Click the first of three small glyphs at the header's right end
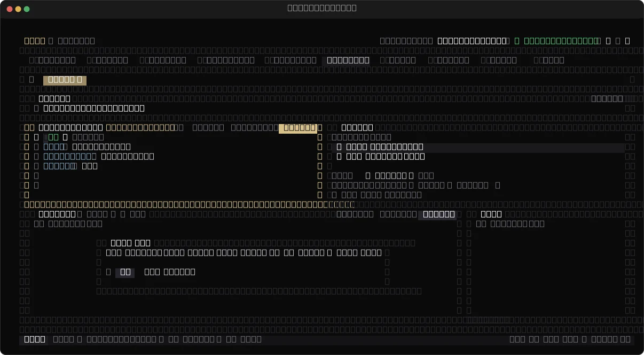 click(608, 41)
